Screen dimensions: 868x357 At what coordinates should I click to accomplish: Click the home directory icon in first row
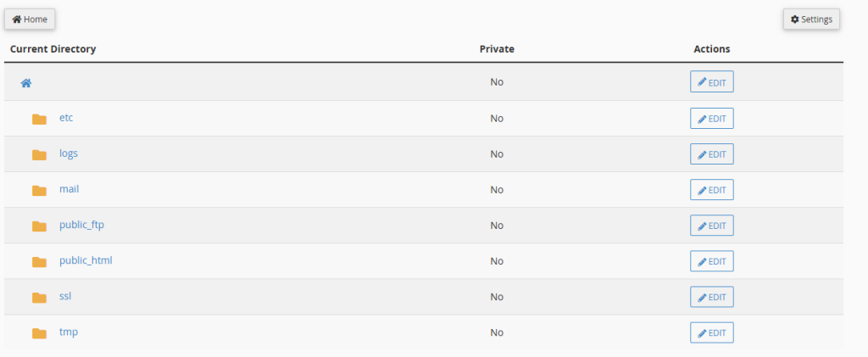pyautogui.click(x=26, y=83)
